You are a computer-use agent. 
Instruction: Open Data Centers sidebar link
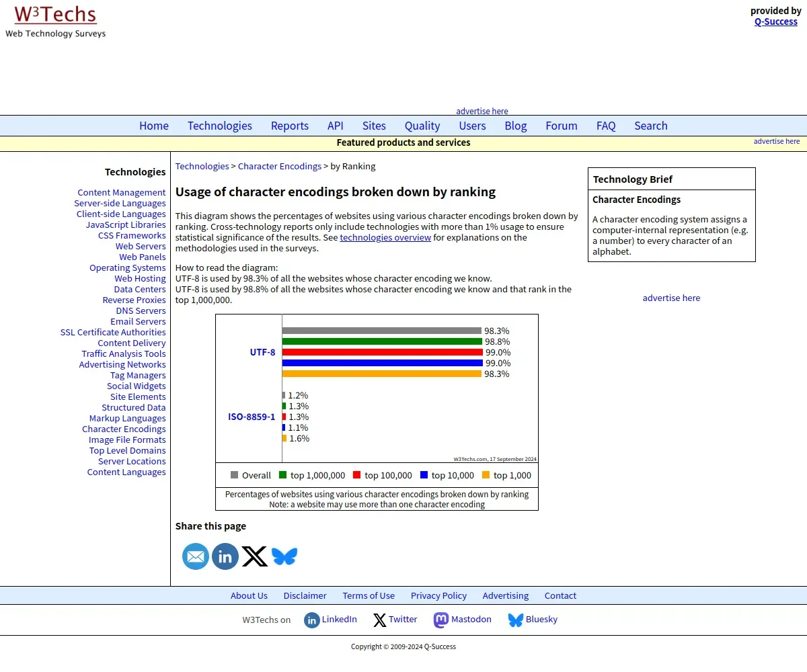click(x=140, y=289)
